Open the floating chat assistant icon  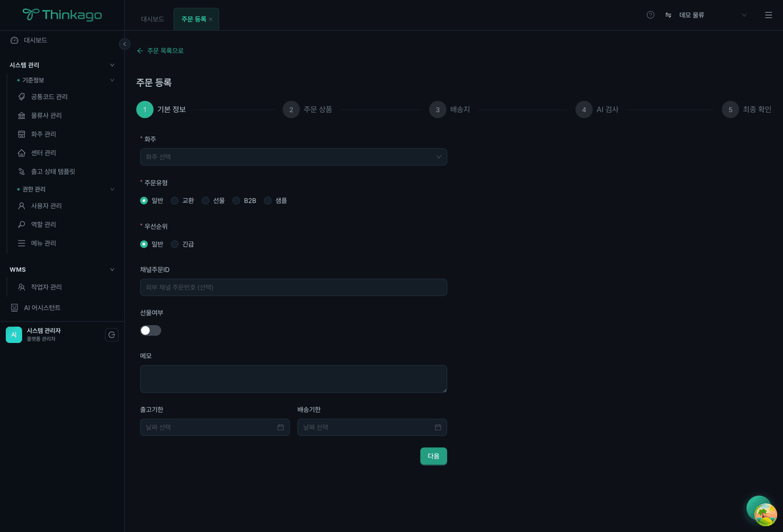pos(761,510)
